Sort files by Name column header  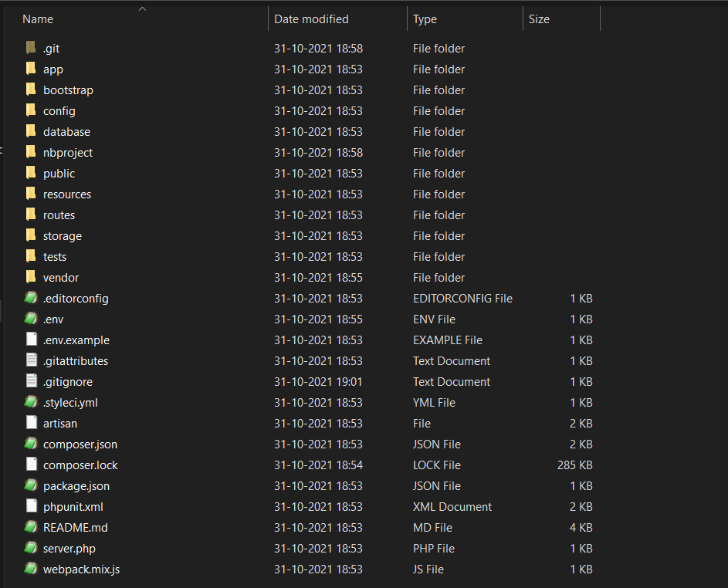point(38,19)
